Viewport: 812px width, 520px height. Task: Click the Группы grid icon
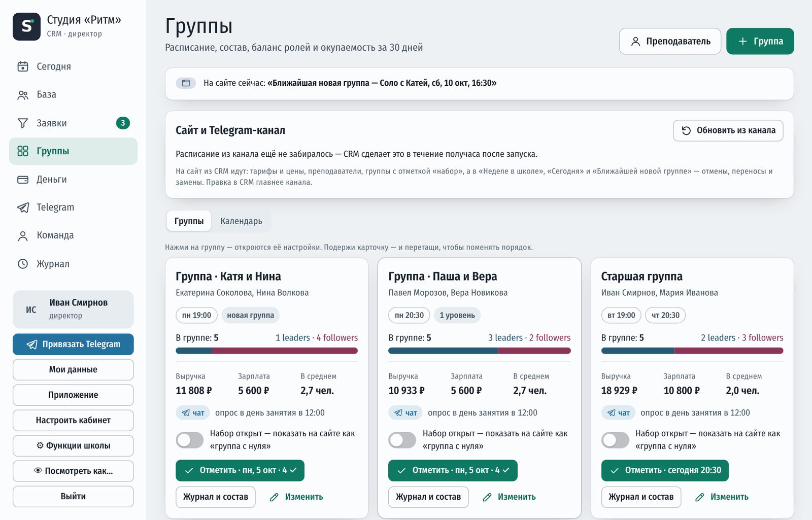click(x=23, y=151)
